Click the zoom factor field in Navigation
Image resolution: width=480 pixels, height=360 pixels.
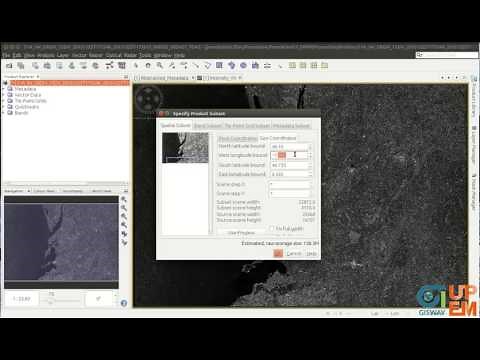click(x=21, y=299)
